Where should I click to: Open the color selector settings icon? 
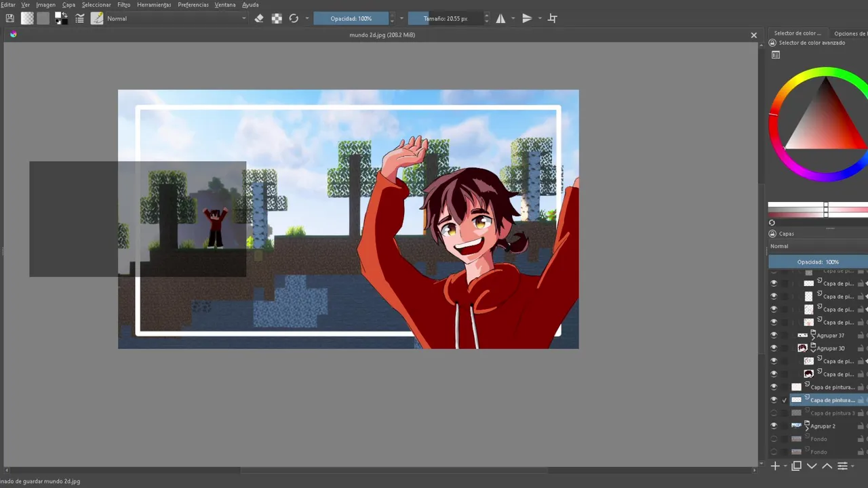click(x=776, y=55)
